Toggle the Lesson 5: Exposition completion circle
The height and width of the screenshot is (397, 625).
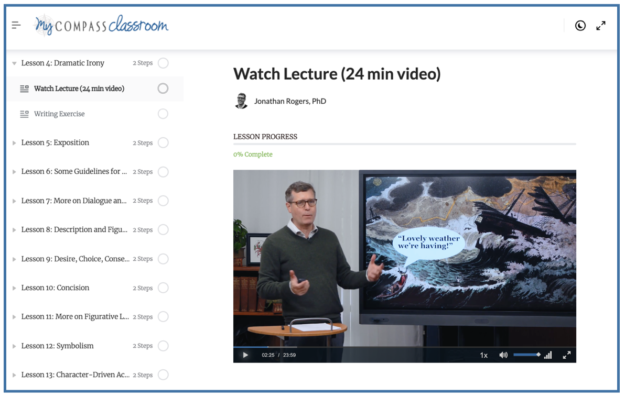(163, 143)
